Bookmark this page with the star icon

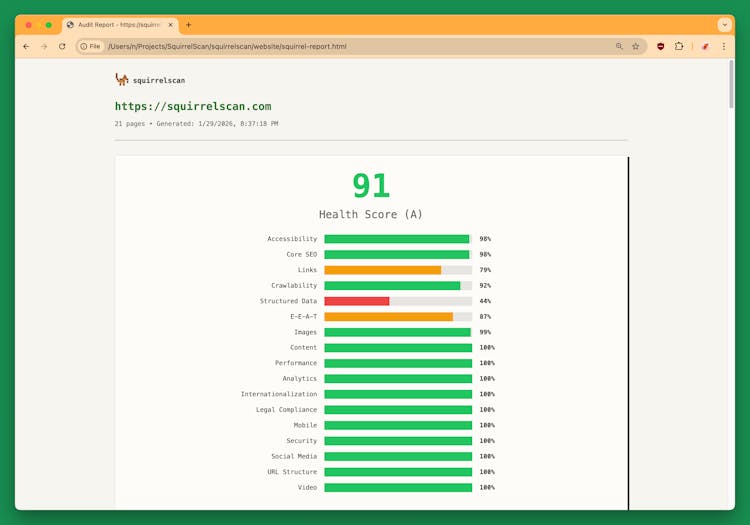click(635, 46)
